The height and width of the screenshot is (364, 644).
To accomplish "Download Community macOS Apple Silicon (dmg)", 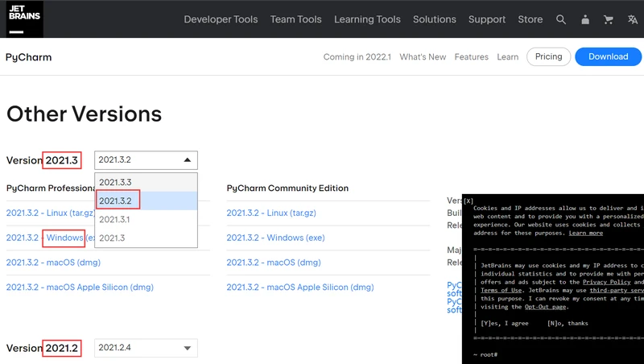I will [x=299, y=287].
